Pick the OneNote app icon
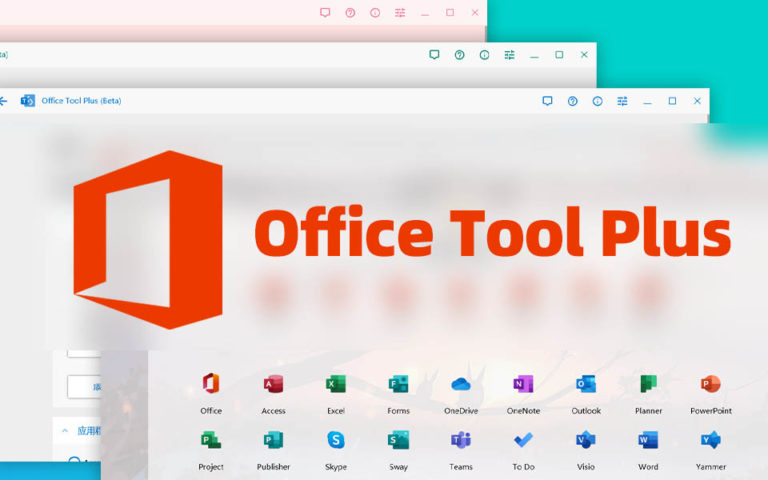The width and height of the screenshot is (768, 480). click(523, 384)
